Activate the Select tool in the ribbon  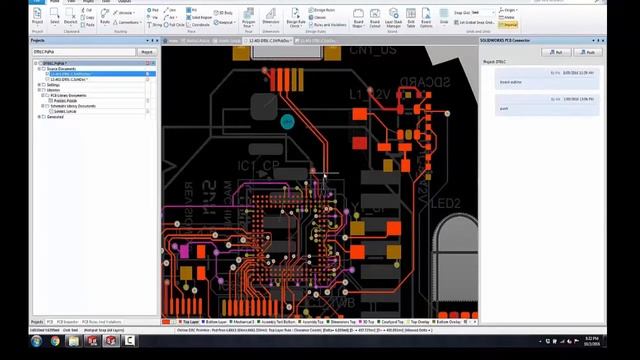(x=54, y=16)
